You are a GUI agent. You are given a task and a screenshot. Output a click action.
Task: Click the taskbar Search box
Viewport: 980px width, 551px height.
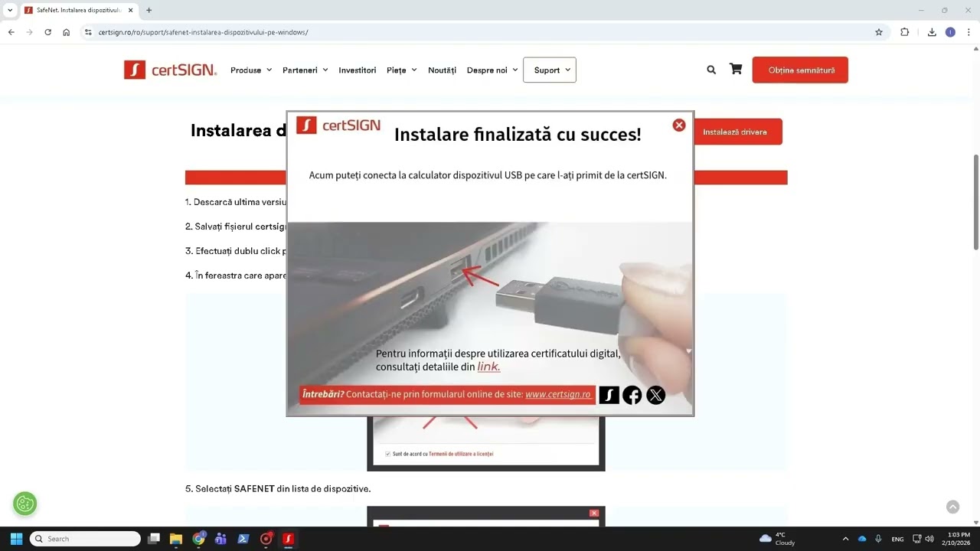[x=85, y=539]
